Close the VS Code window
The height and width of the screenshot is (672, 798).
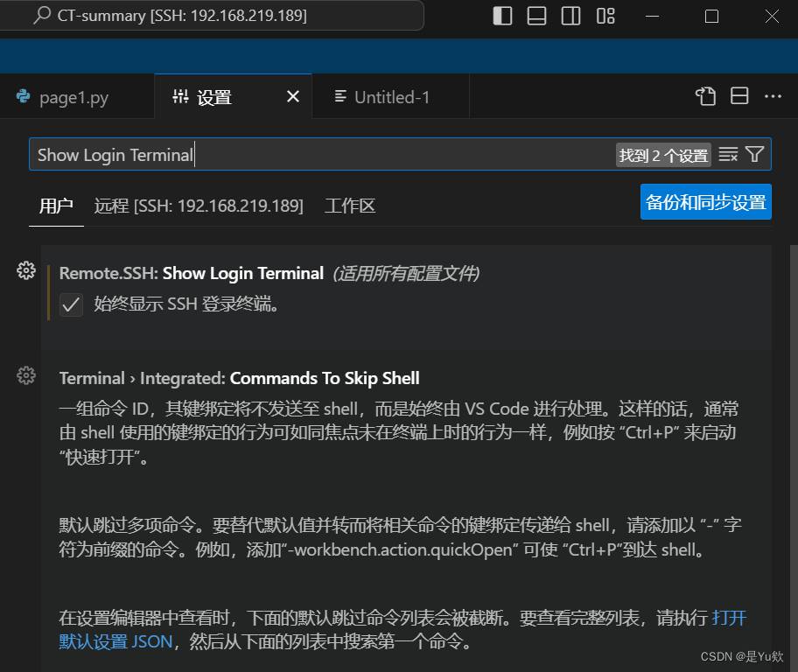click(772, 16)
